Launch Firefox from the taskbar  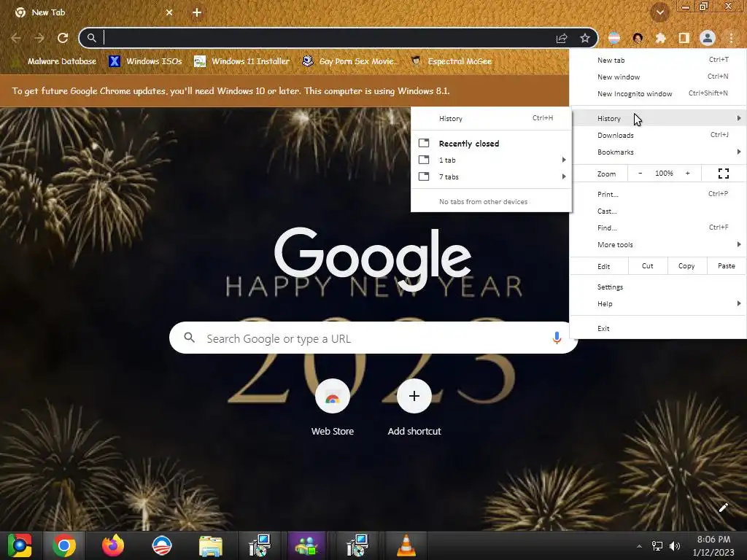[113, 545]
